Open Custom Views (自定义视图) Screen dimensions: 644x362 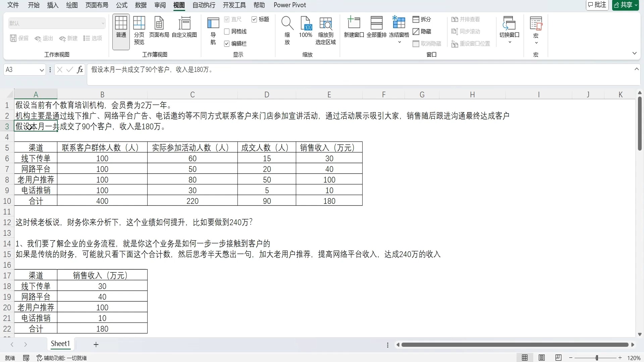pos(184,27)
